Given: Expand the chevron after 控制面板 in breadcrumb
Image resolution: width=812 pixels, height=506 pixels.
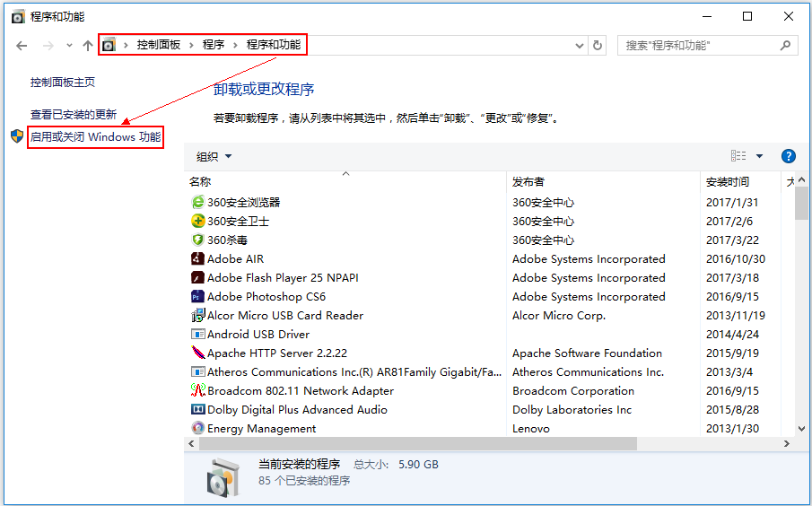Looking at the screenshot, I should click(x=191, y=45).
